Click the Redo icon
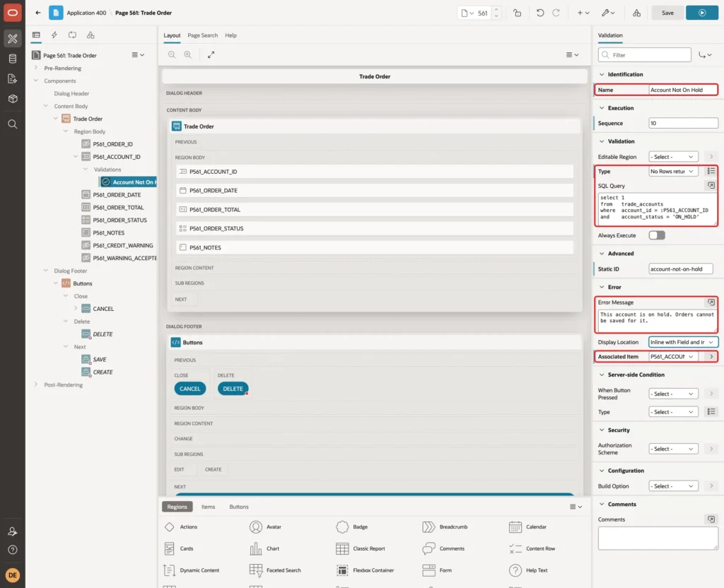Image resolution: width=724 pixels, height=588 pixels. pyautogui.click(x=556, y=13)
